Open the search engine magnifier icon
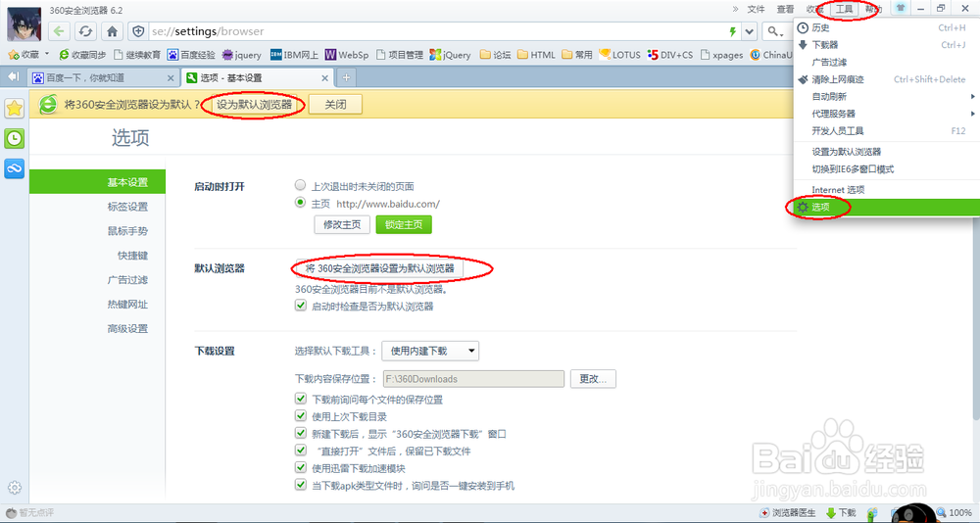Image resolution: width=980 pixels, height=523 pixels. click(774, 31)
